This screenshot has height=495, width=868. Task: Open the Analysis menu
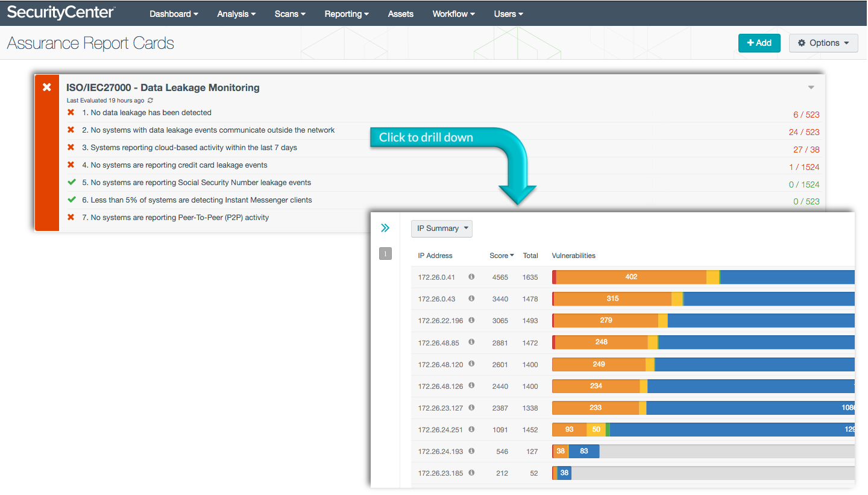click(236, 14)
